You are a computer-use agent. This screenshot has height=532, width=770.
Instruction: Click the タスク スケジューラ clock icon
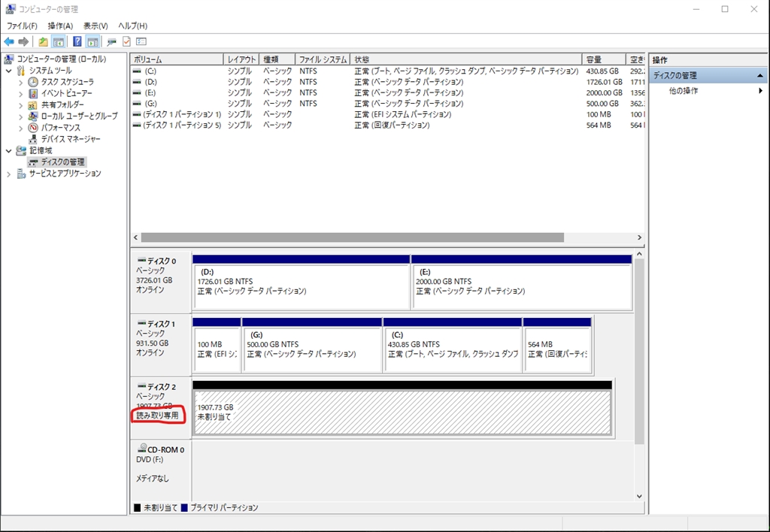pyautogui.click(x=33, y=82)
